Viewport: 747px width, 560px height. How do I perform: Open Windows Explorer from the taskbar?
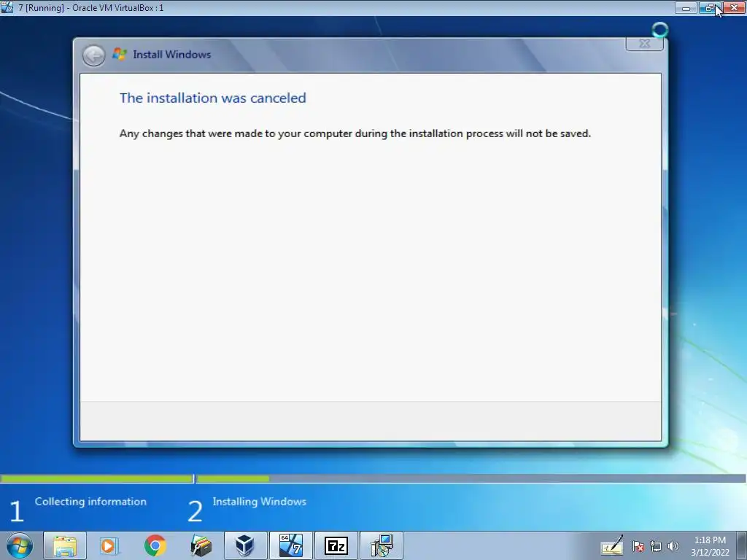click(65, 545)
